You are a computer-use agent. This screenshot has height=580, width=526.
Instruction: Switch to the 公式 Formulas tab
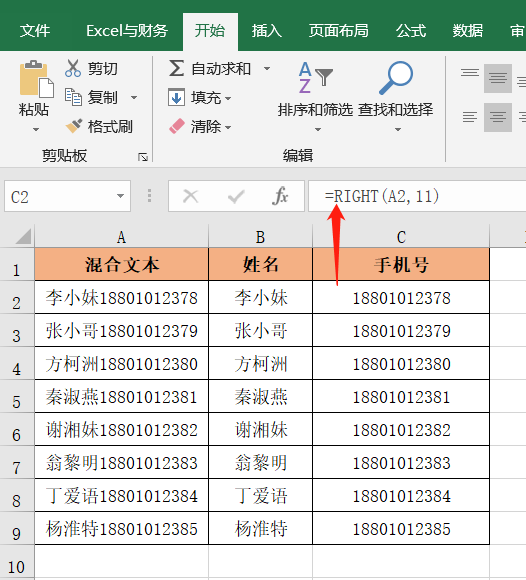tap(411, 31)
